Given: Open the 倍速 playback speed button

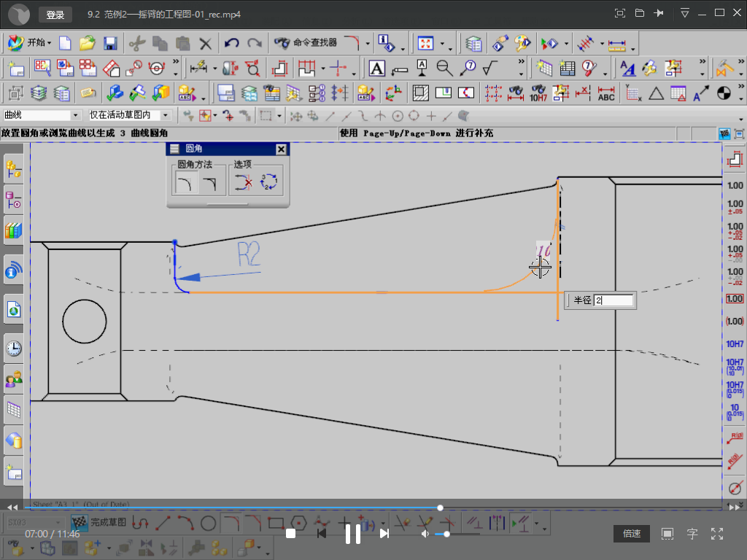Looking at the screenshot, I should (x=632, y=534).
